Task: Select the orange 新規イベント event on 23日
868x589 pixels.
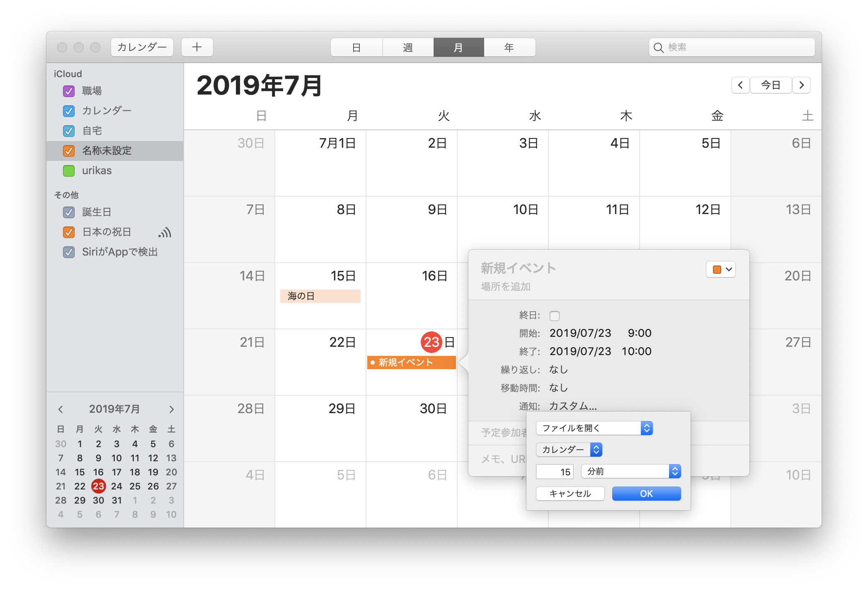Action: 412,363
